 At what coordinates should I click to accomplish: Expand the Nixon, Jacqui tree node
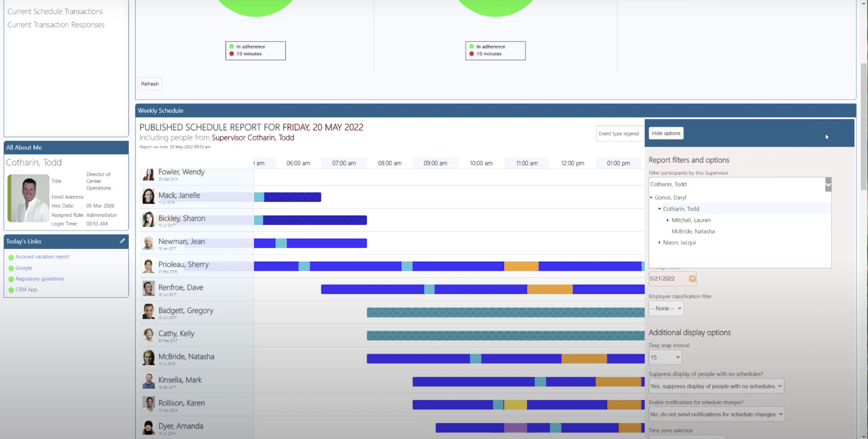[659, 243]
